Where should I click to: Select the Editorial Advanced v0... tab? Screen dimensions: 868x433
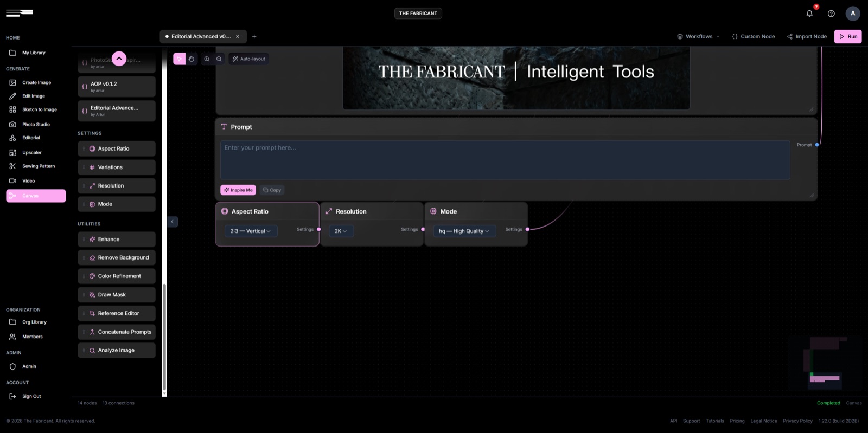(203, 37)
